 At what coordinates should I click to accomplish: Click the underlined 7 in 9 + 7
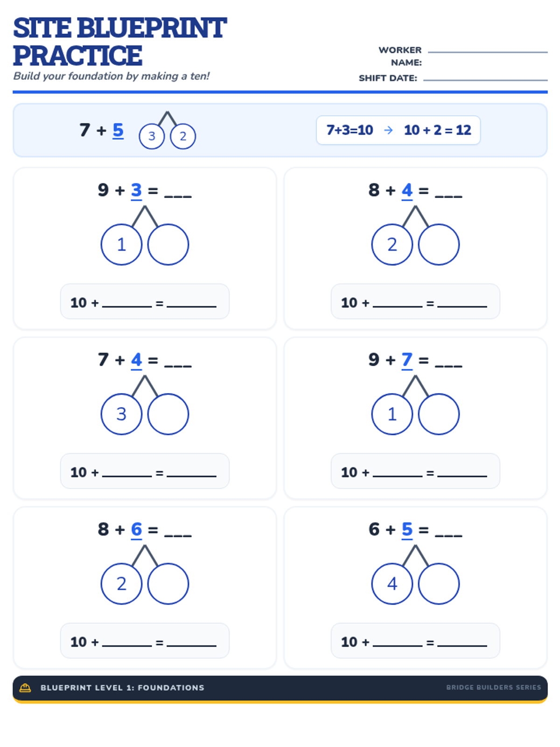click(407, 360)
